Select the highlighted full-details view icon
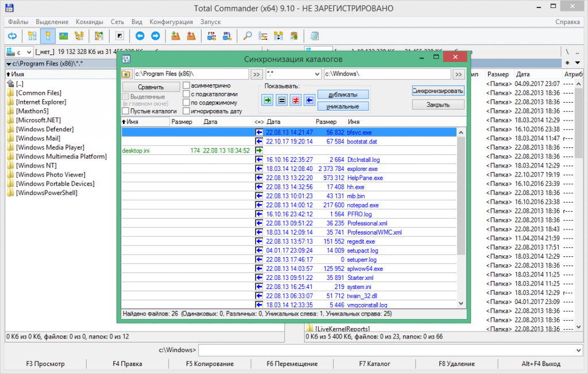 click(48, 36)
